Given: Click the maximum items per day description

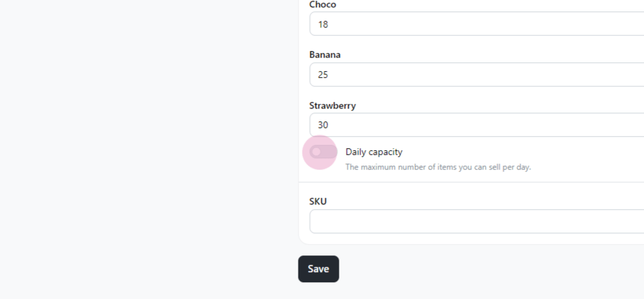Looking at the screenshot, I should [438, 167].
